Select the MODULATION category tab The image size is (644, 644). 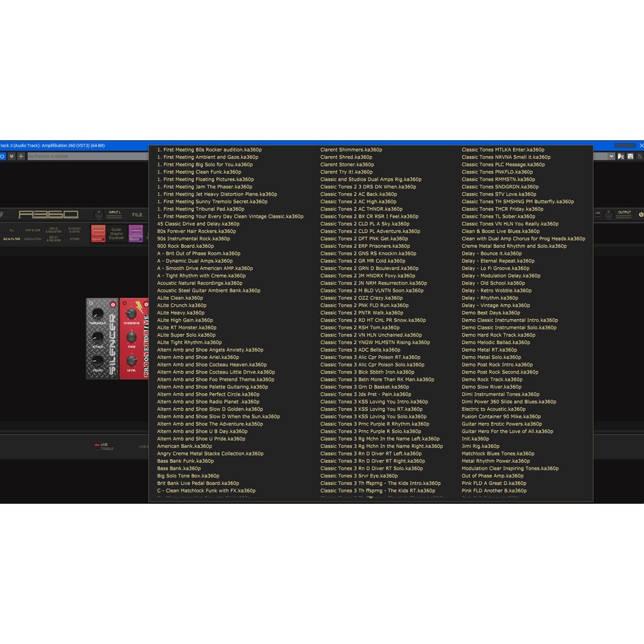(x=33, y=239)
